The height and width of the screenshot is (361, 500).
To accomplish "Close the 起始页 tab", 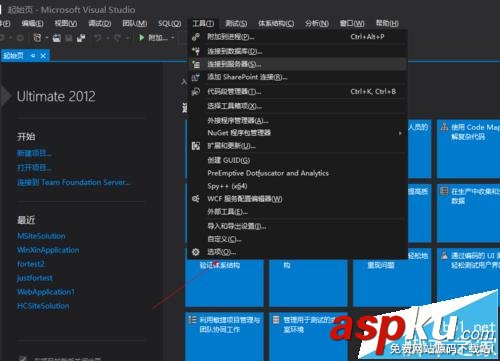I will 43,56.
